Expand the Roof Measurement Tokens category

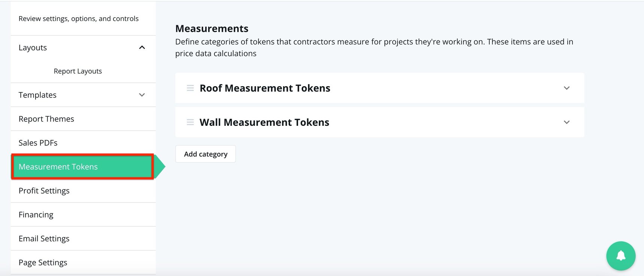[566, 88]
